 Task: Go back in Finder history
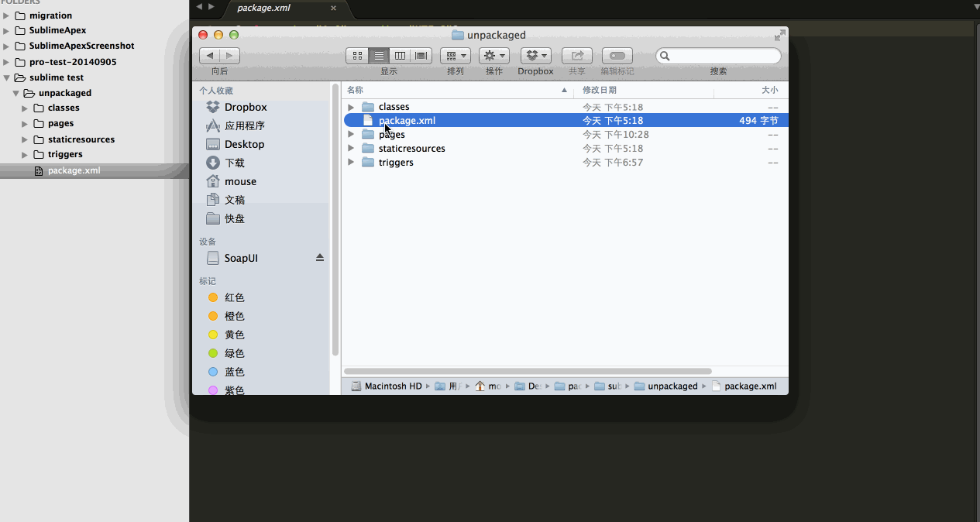tap(209, 56)
